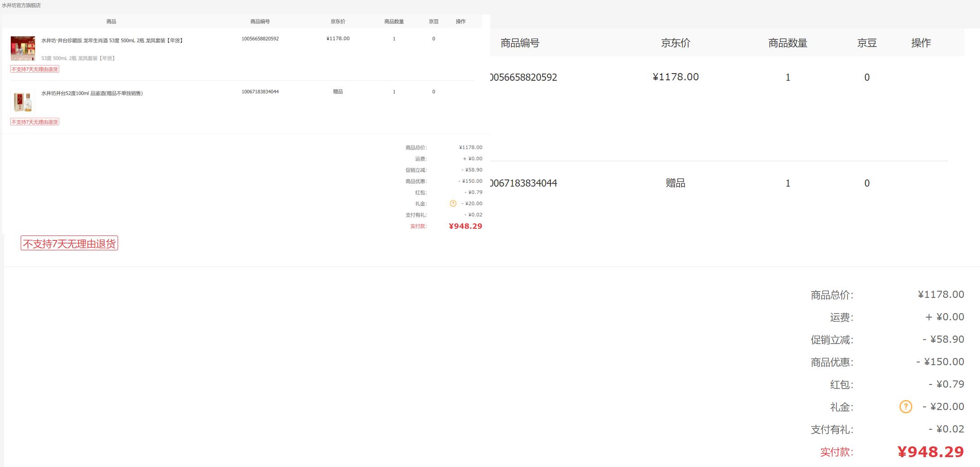Click the small help icon beside 礼金
Viewport: 980px width, 467px height.
453,204
